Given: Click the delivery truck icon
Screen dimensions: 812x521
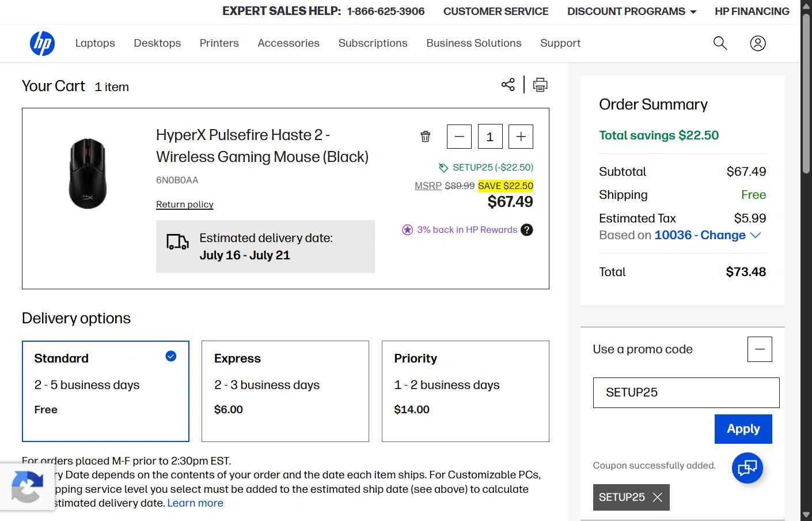Looking at the screenshot, I should pyautogui.click(x=177, y=242).
